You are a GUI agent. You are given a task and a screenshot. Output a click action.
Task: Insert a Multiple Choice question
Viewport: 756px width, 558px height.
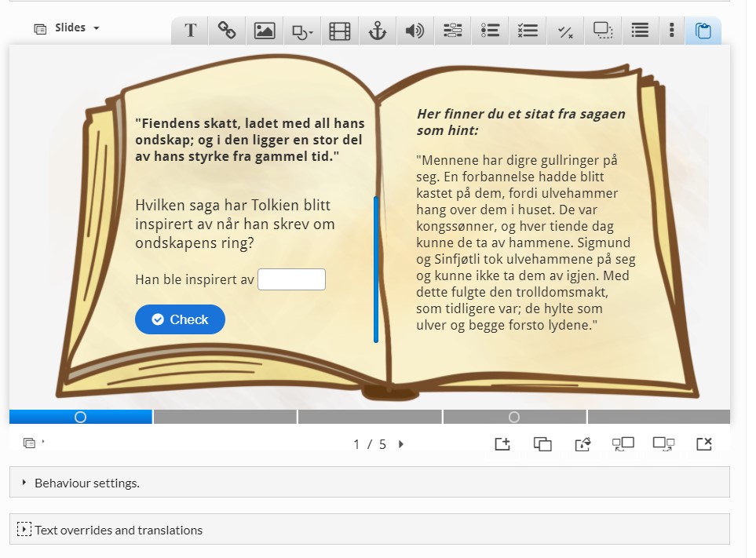click(x=528, y=31)
